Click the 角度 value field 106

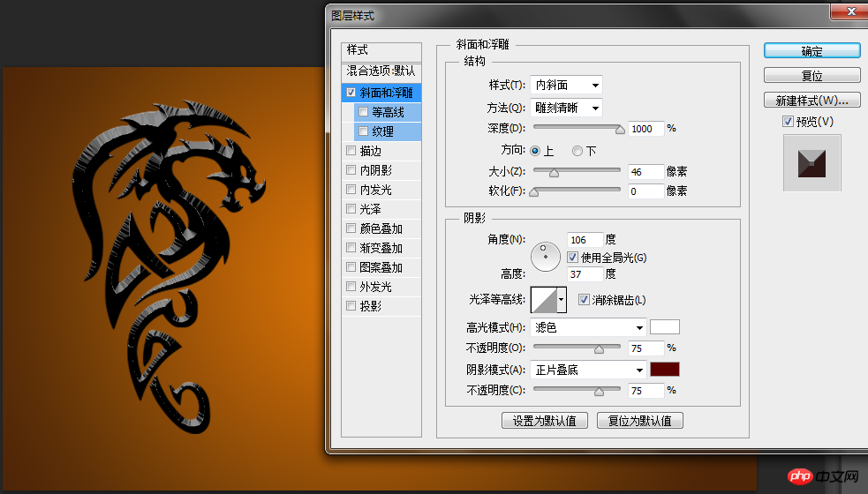click(x=585, y=240)
